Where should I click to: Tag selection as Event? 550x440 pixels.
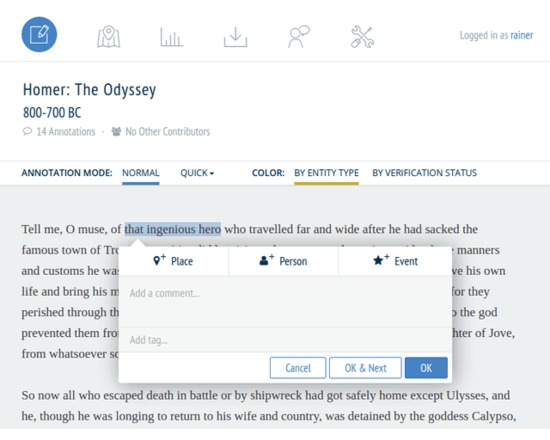tap(395, 261)
